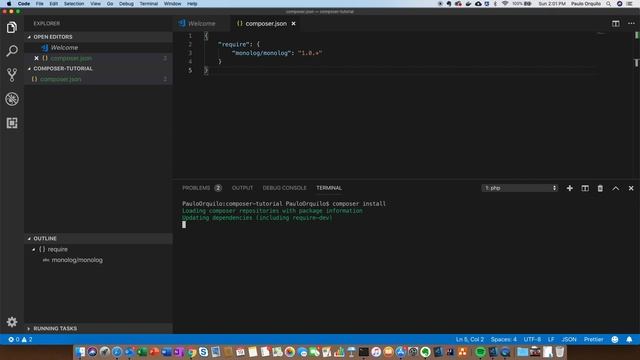The image size is (640, 360).
Task: Select terminal instance dropdown '1: php'
Action: (520, 188)
